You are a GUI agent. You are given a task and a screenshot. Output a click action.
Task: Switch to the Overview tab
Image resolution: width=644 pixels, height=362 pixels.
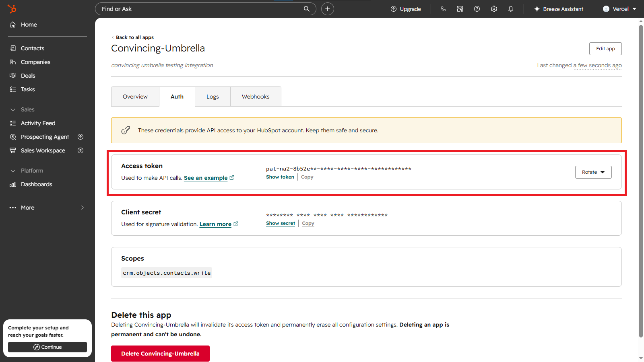point(135,97)
